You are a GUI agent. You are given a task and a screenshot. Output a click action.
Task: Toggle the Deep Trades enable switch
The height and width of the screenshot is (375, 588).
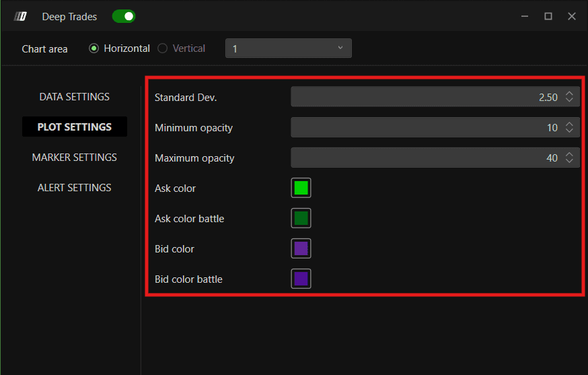coord(124,17)
